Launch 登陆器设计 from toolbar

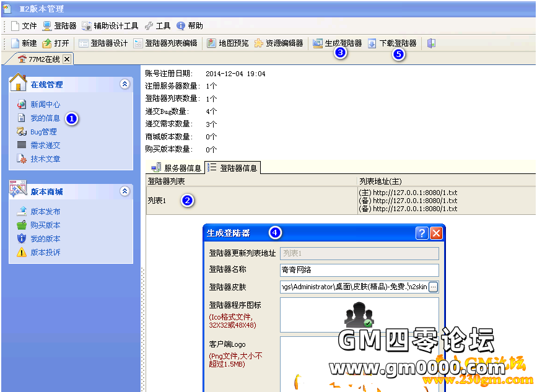[x=103, y=43]
